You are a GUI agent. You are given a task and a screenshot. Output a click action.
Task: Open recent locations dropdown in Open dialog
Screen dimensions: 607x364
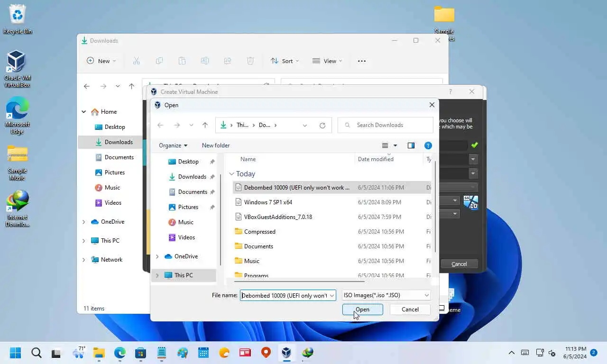click(191, 125)
